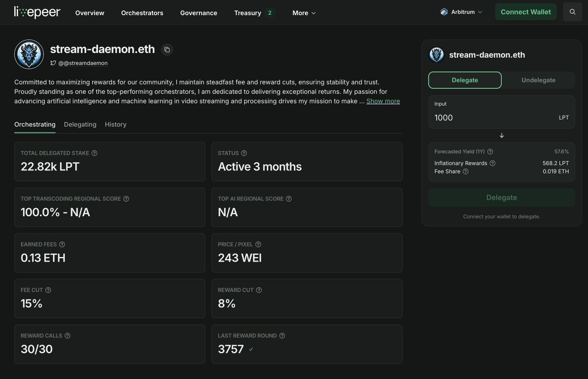Select the Orchestrating tab
This screenshot has width=588, height=379.
pyautogui.click(x=35, y=125)
